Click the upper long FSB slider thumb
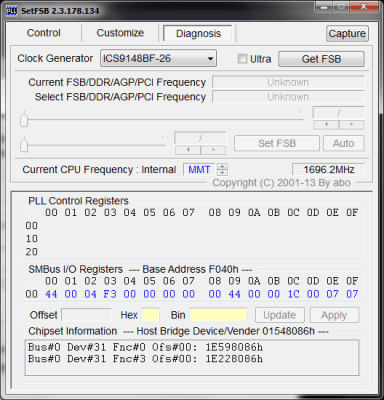Screen dimensions: 384x400 [24, 120]
